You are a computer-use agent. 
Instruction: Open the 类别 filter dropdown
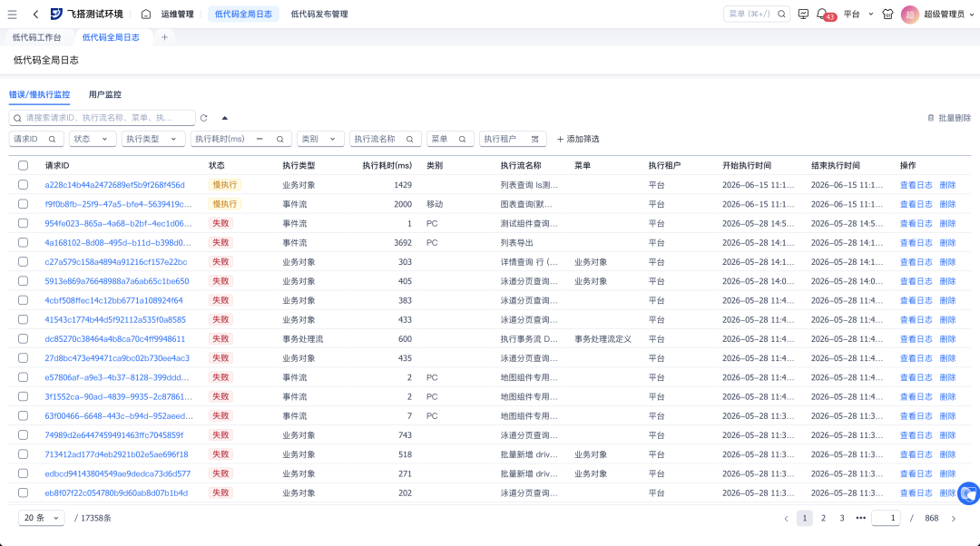[320, 140]
